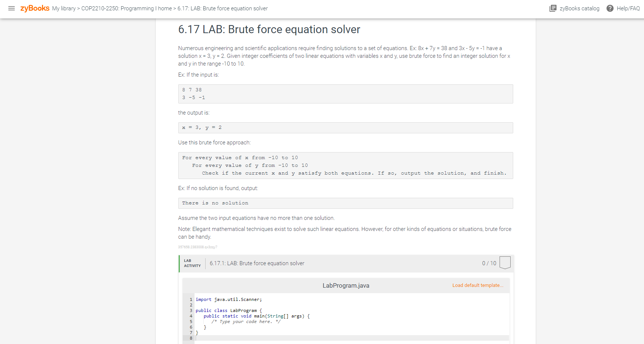The height and width of the screenshot is (344, 644).
Task: Click the sample input '8 7 38' line
Action: click(192, 90)
